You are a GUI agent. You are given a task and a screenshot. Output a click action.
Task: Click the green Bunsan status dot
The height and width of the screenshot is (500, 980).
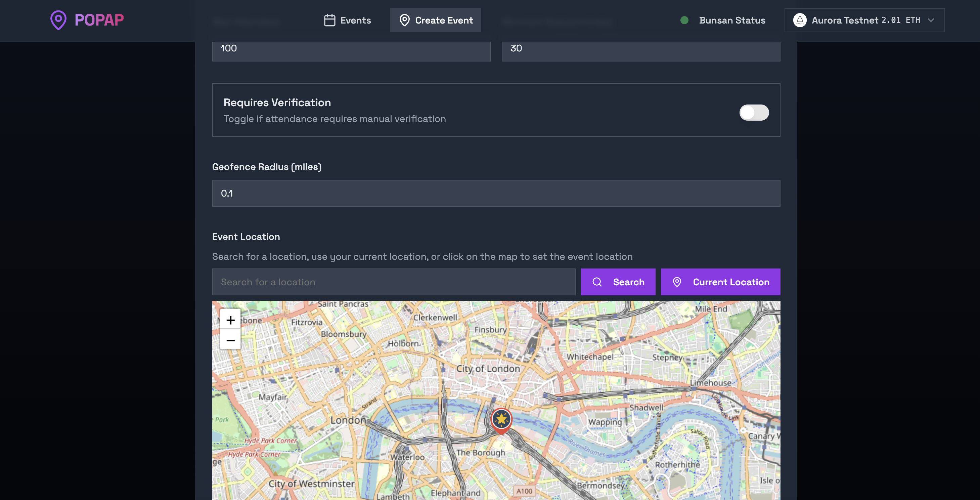pyautogui.click(x=684, y=20)
